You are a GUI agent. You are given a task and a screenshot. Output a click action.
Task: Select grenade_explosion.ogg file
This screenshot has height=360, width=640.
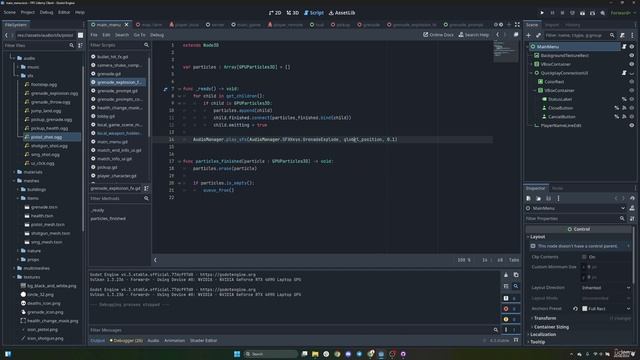(x=54, y=93)
